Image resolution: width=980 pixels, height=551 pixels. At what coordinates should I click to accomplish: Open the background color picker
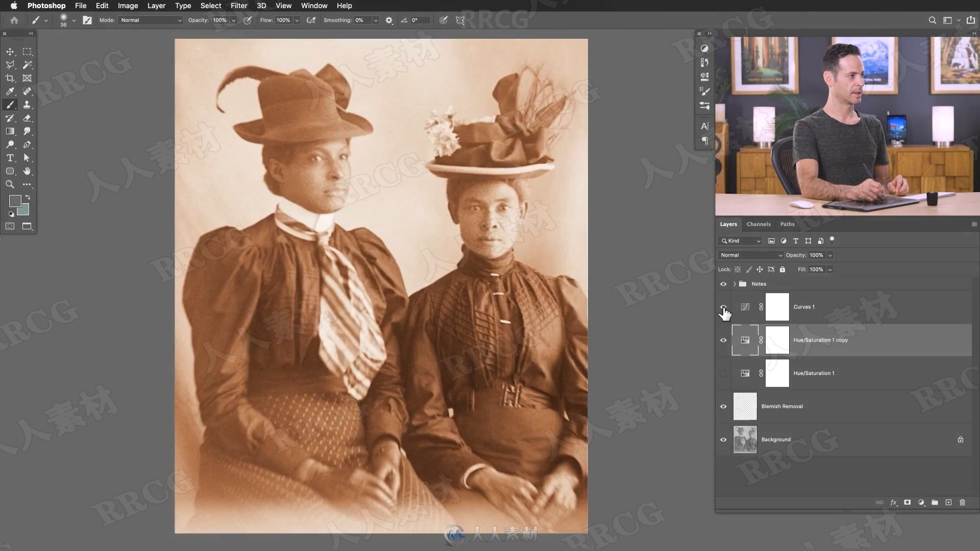(x=25, y=211)
